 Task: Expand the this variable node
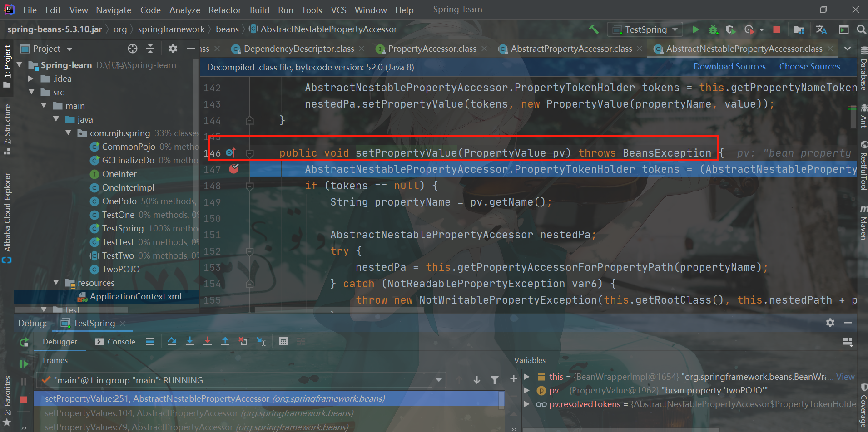pyautogui.click(x=527, y=377)
